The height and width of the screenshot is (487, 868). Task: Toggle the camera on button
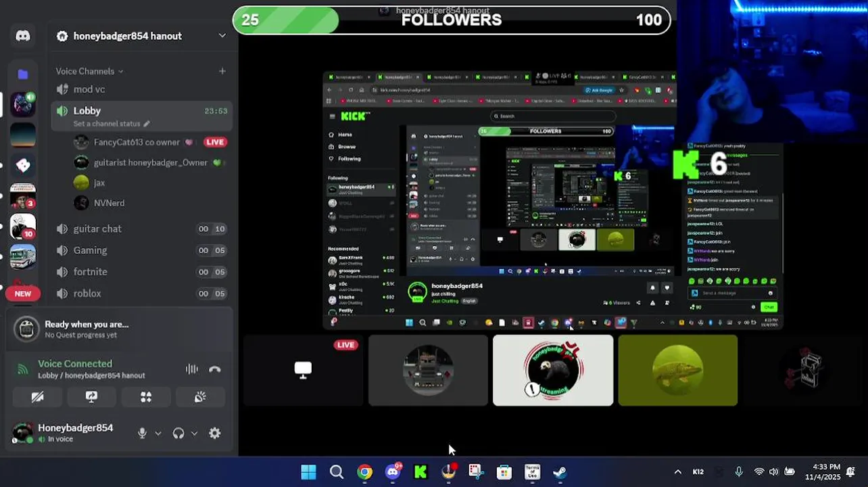click(x=38, y=397)
